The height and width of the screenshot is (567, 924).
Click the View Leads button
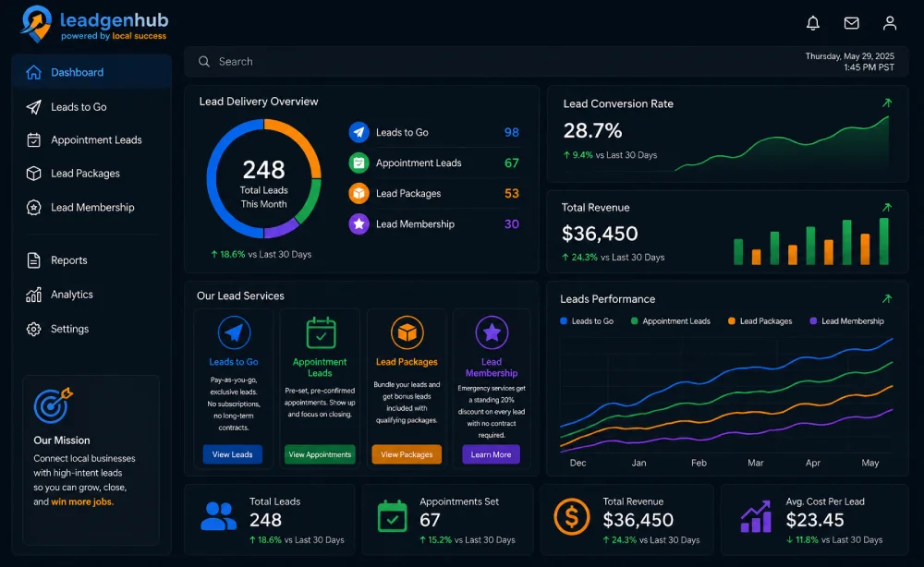pos(232,454)
